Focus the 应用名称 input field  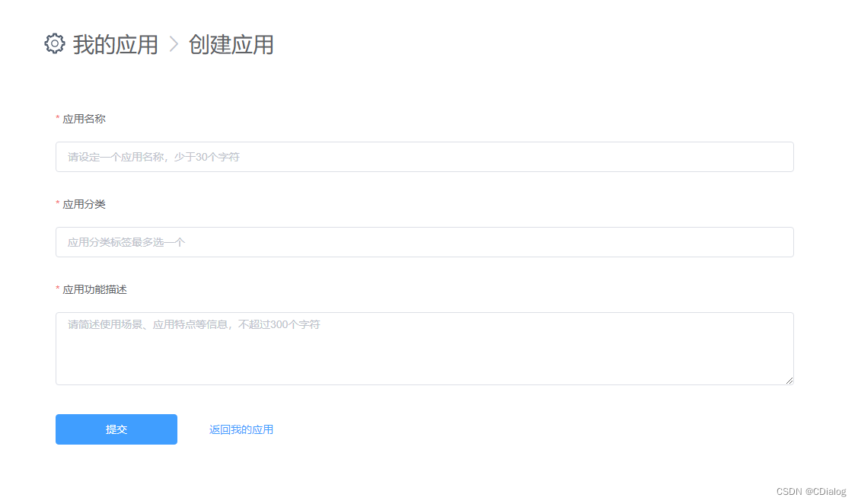(425, 157)
